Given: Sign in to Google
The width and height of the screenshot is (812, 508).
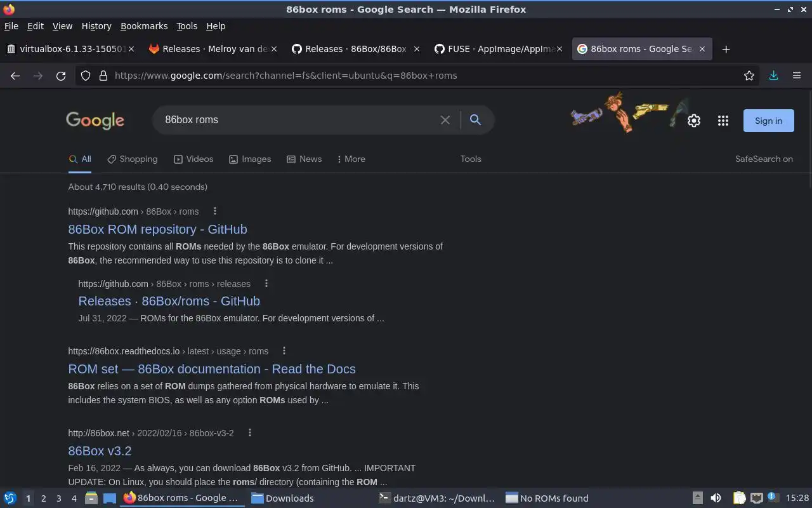Looking at the screenshot, I should 768,121.
